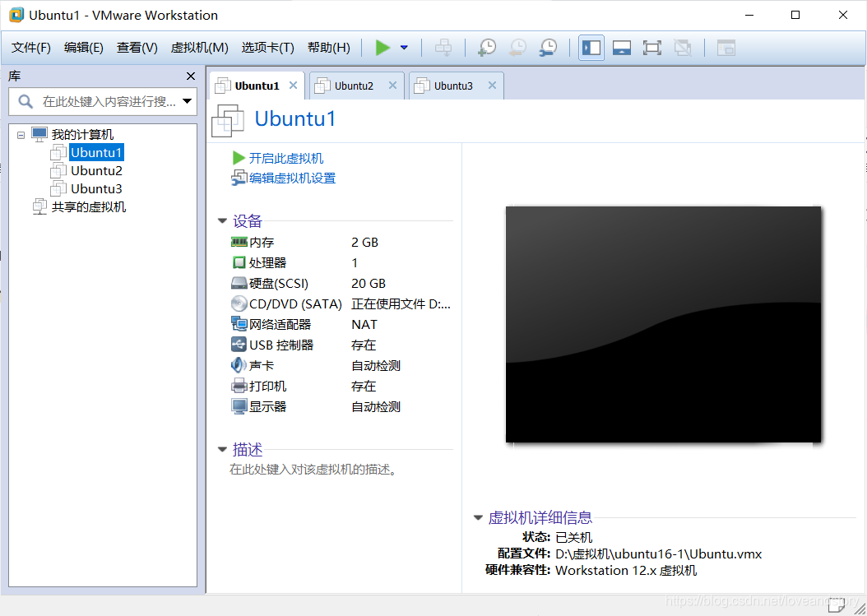867x616 pixels.
Task: Open the 查看(V) menu
Action: click(x=137, y=48)
